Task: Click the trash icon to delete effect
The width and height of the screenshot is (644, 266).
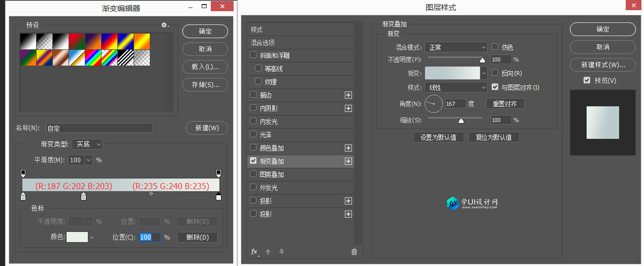Action: pyautogui.click(x=354, y=252)
